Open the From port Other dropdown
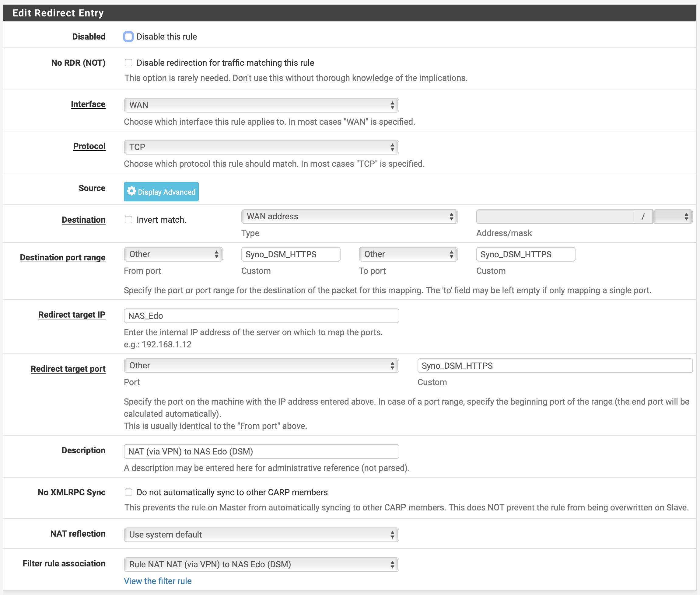The image size is (700, 595). [x=173, y=254]
